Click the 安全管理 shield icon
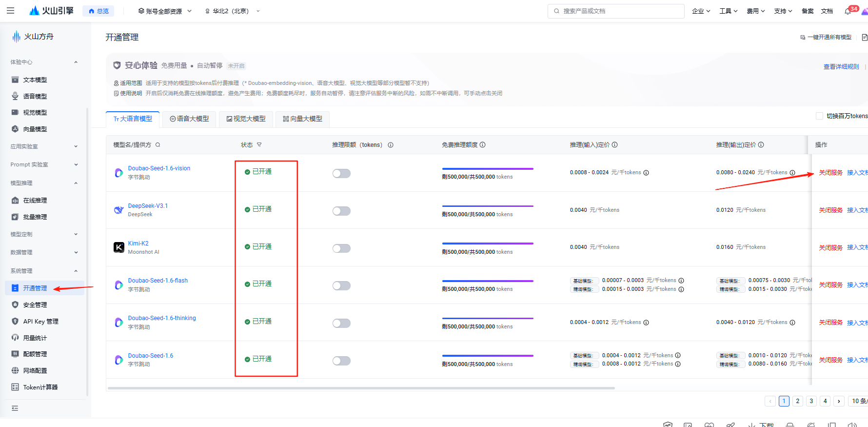Screen dimensions: 868x427 pos(15,305)
